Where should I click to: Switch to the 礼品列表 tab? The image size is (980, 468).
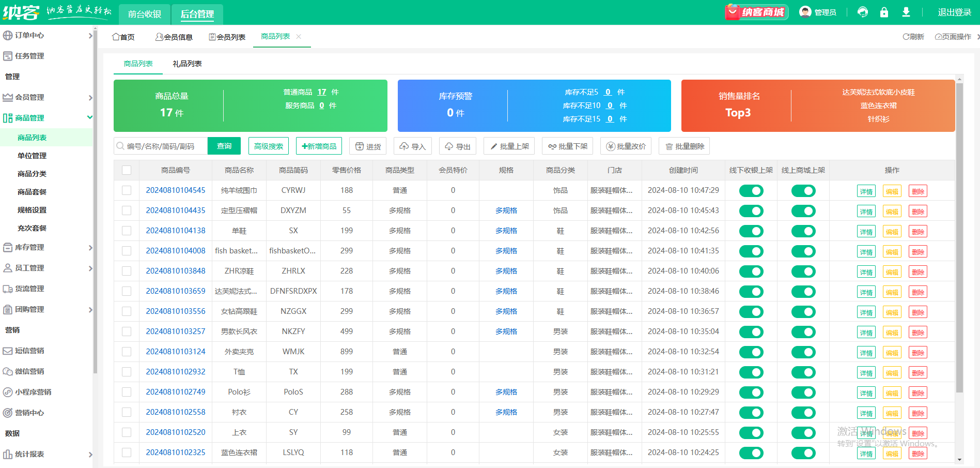click(187, 64)
